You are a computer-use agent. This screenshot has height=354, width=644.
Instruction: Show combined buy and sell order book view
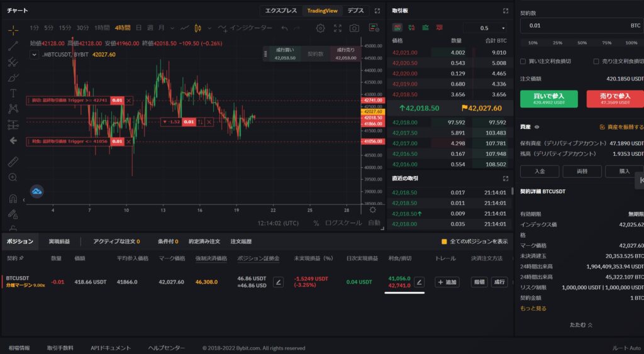[x=397, y=28]
